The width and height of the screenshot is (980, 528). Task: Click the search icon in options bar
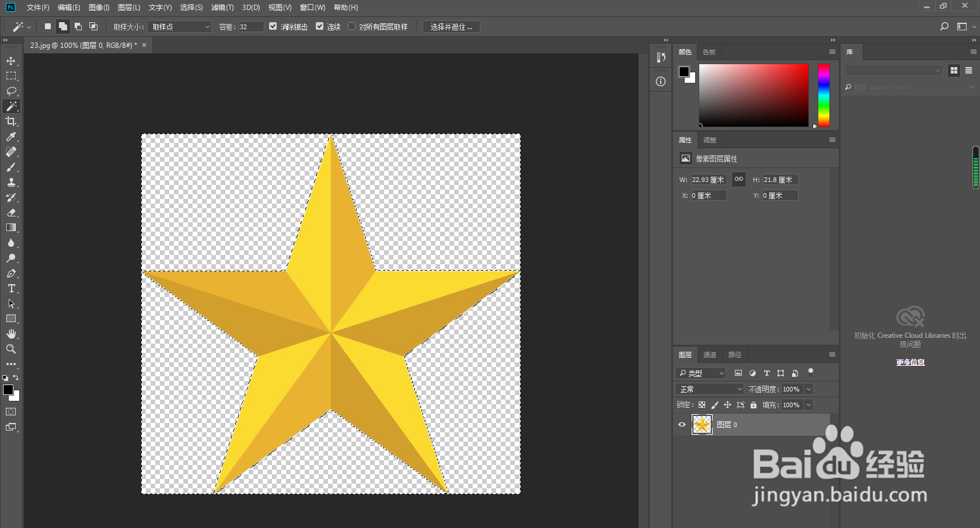coord(944,27)
